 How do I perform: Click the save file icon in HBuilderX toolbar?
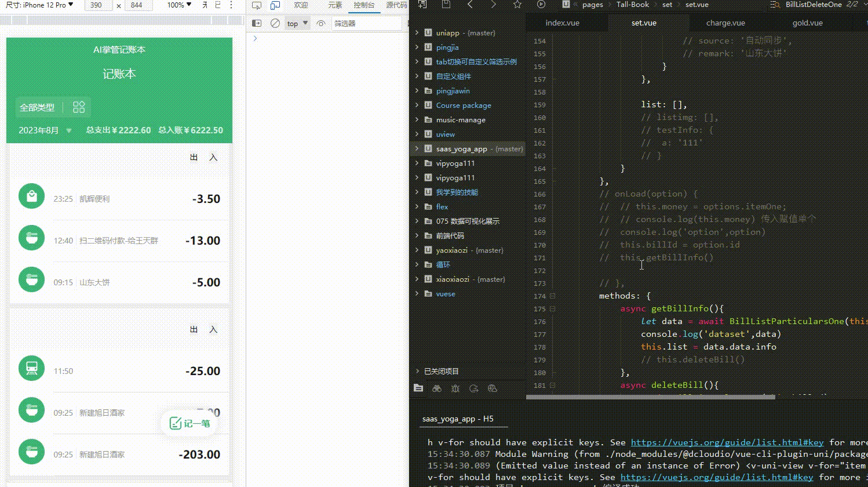click(446, 4)
